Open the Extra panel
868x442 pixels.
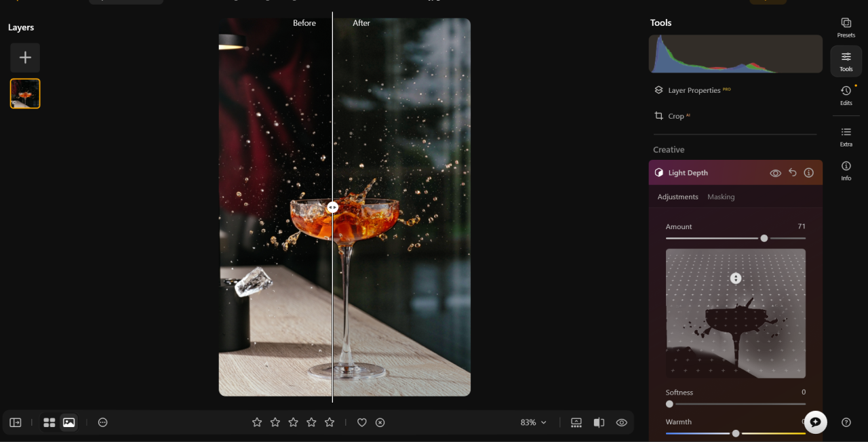[846, 136]
